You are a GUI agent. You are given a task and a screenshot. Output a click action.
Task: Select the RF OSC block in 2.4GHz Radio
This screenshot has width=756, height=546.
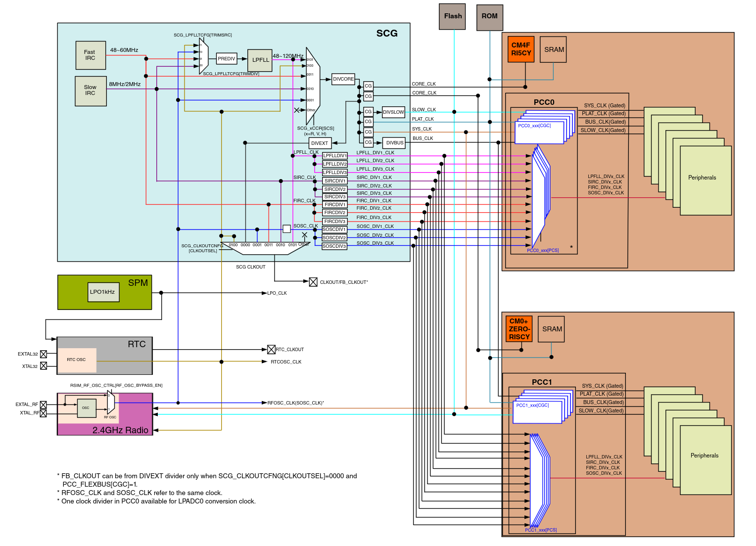click(86, 408)
